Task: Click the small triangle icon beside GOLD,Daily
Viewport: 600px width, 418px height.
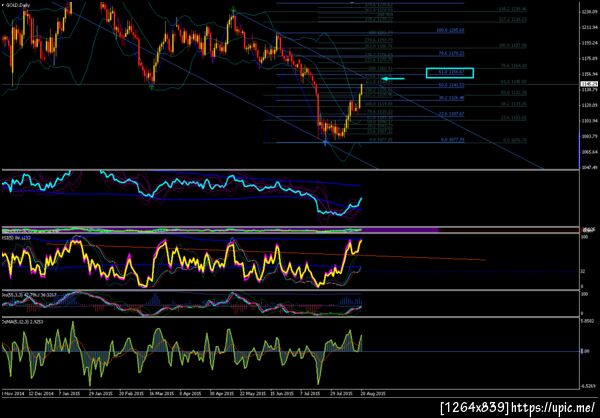Action: click(3, 3)
